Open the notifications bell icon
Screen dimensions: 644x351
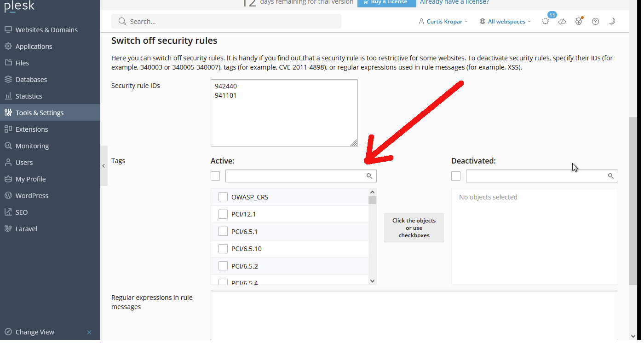tap(546, 21)
